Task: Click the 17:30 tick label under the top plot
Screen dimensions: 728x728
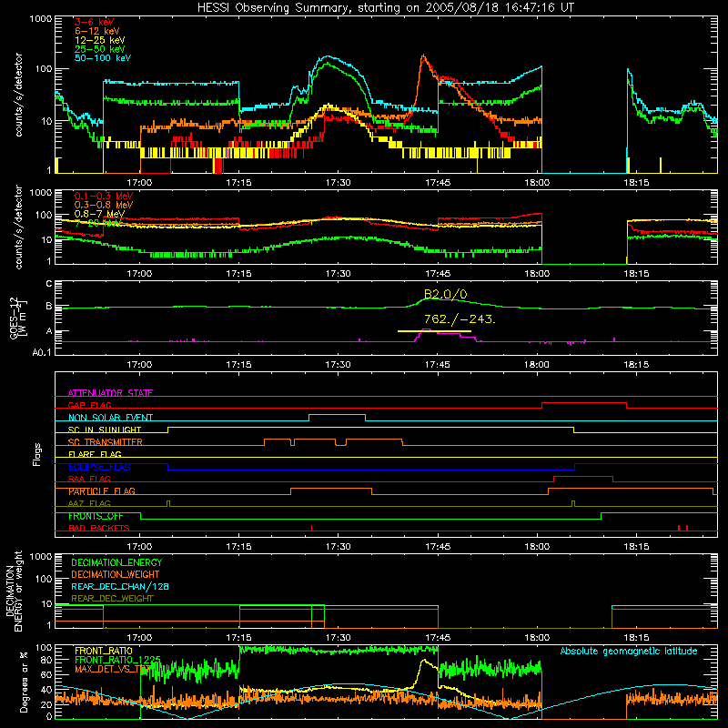Action: [338, 183]
